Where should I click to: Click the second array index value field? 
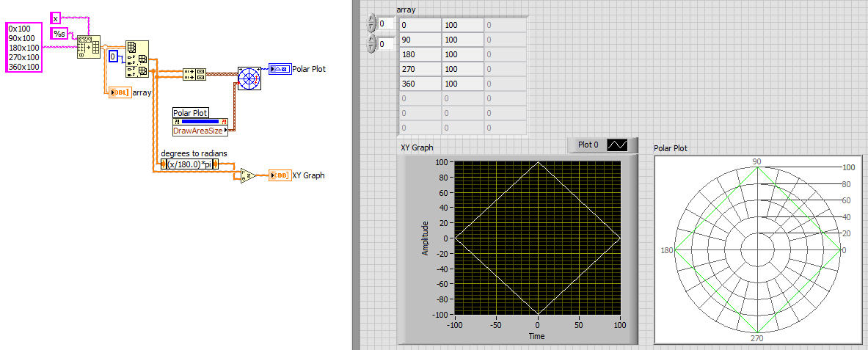pyautogui.click(x=385, y=44)
